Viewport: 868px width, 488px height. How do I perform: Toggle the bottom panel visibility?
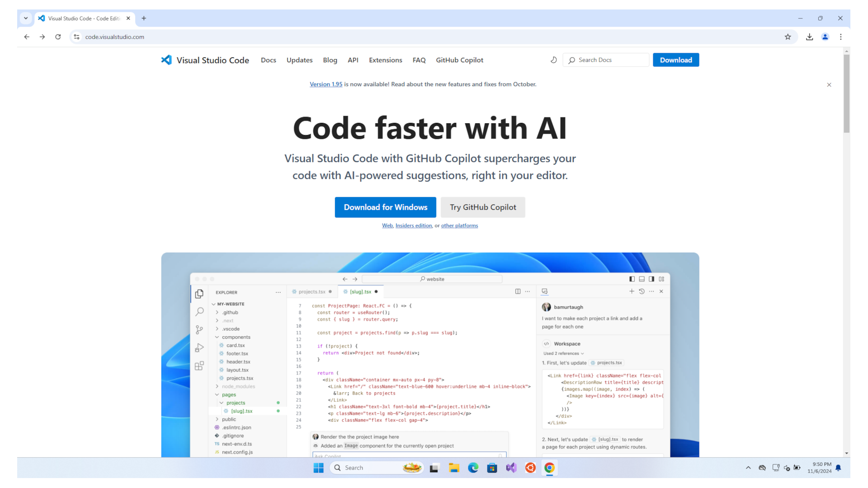click(x=642, y=279)
